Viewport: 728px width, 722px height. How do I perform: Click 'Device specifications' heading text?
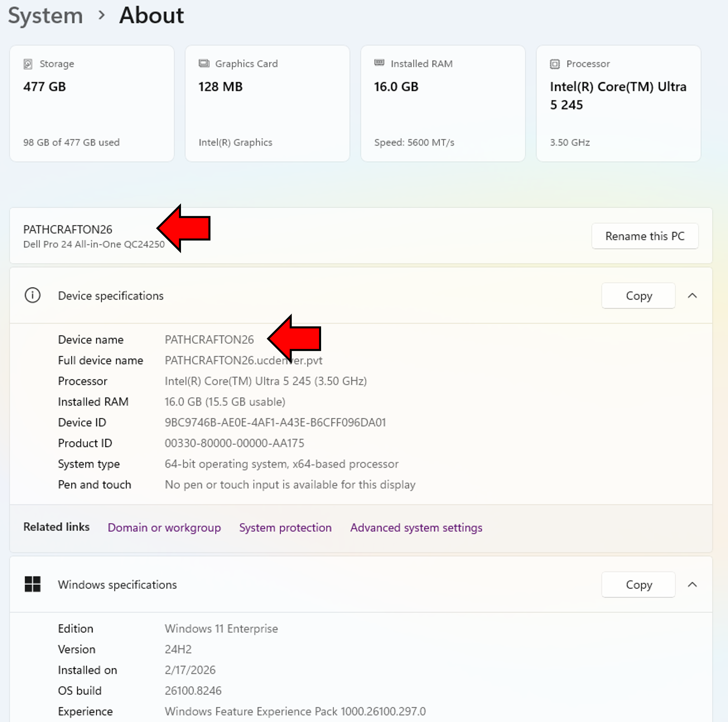pos(111,296)
